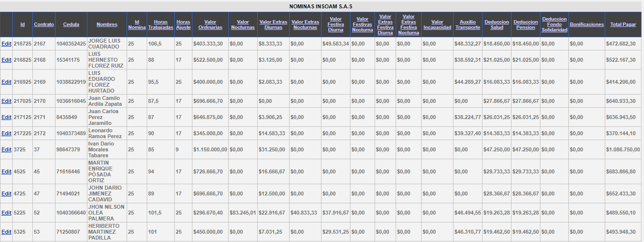Sort by Valor Incapacidad column
The height and width of the screenshot is (242, 644).
click(x=437, y=24)
